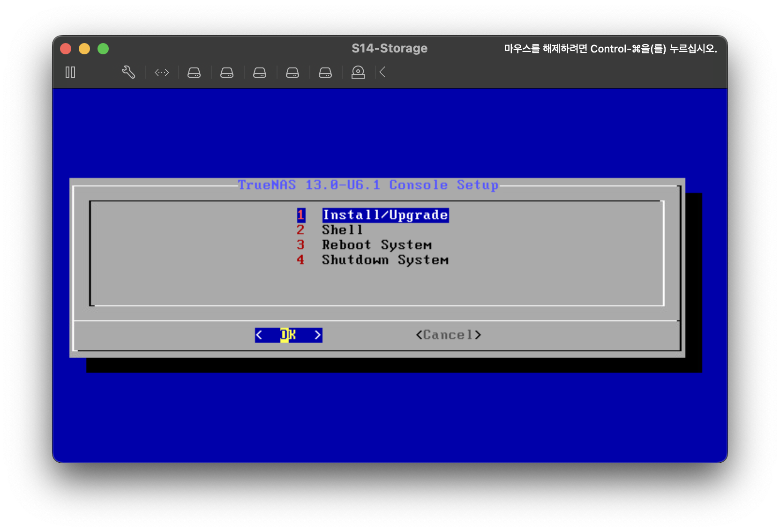The width and height of the screenshot is (780, 532).
Task: Select the Shell menu option
Action: 342,230
